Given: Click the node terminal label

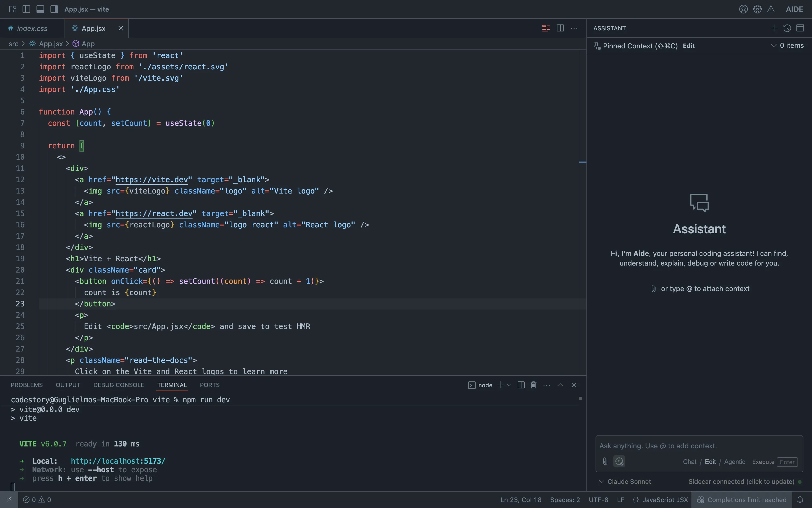Looking at the screenshot, I should pyautogui.click(x=480, y=385).
